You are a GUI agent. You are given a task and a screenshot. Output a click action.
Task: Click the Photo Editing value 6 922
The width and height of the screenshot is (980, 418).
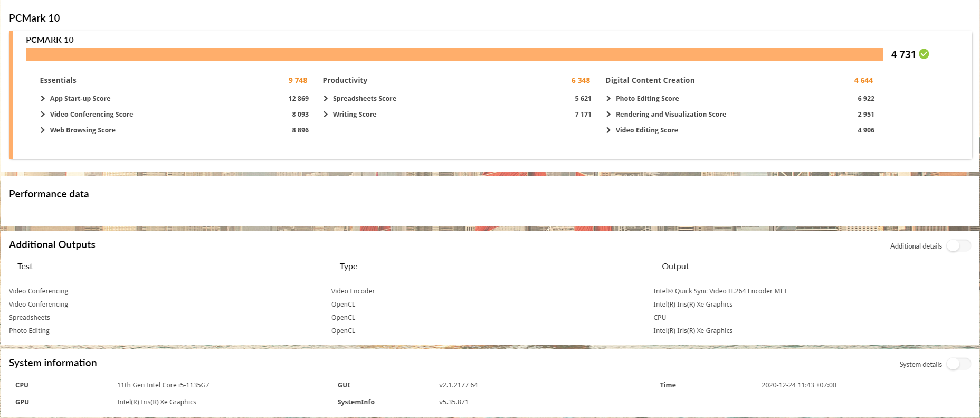[866, 99]
